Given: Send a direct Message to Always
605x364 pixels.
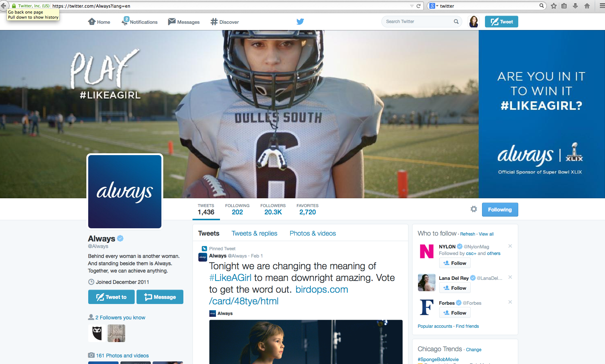Looking at the screenshot, I should point(160,297).
